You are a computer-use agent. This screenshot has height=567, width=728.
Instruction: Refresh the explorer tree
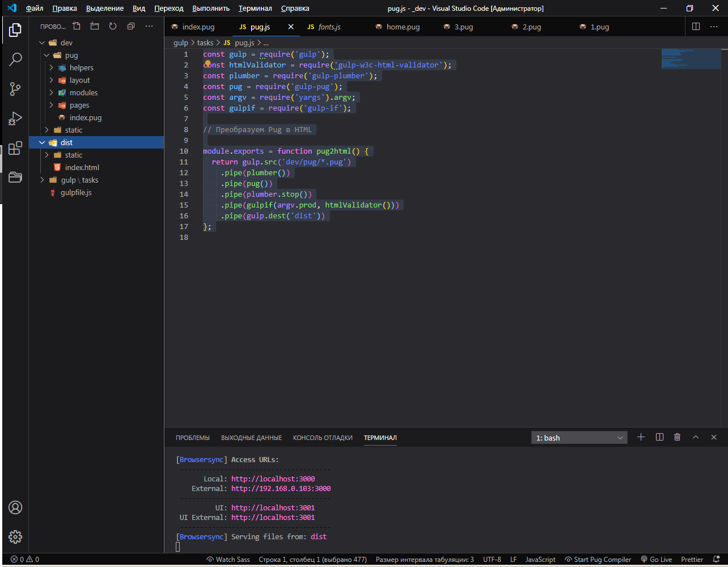tap(113, 26)
